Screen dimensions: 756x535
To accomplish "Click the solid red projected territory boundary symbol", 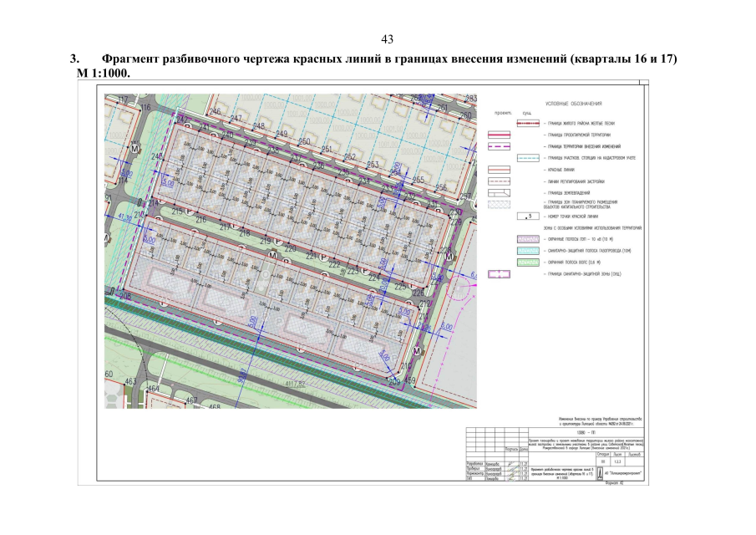I will click(499, 135).
